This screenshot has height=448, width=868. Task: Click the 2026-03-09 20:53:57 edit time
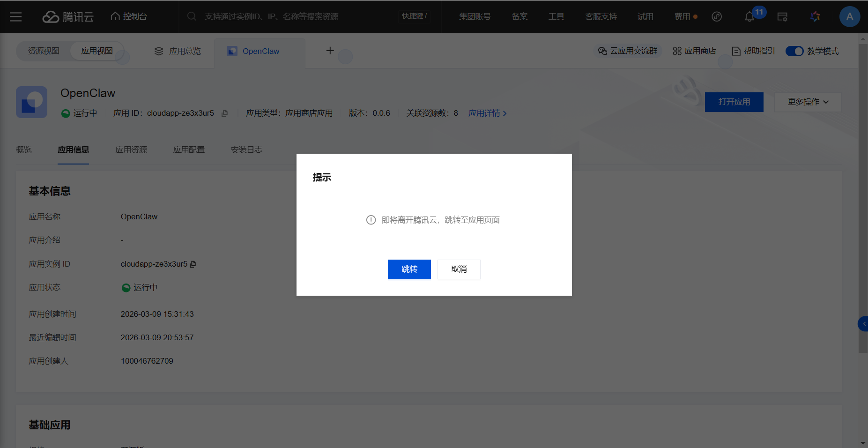157,338
